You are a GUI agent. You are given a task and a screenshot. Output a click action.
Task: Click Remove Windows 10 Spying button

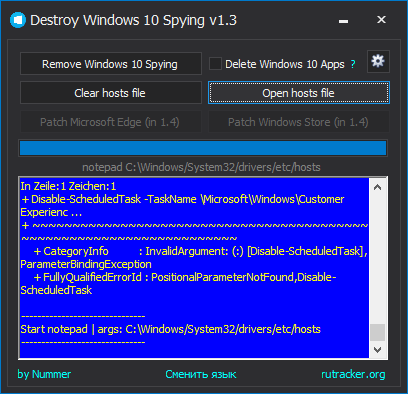pyautogui.click(x=111, y=63)
